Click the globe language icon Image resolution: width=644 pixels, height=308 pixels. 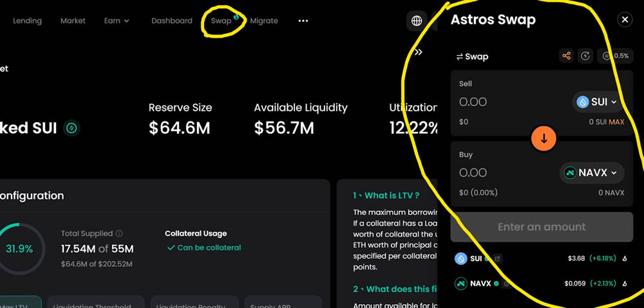(x=417, y=21)
